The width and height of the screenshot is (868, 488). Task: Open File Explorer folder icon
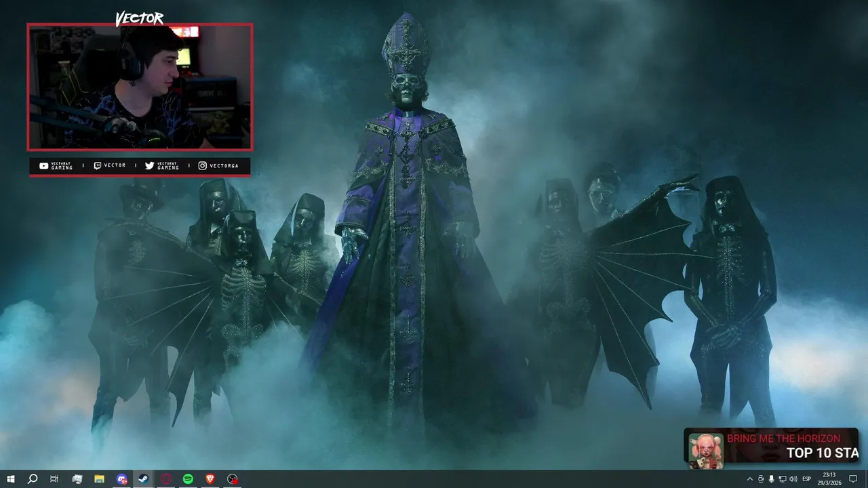(99, 479)
